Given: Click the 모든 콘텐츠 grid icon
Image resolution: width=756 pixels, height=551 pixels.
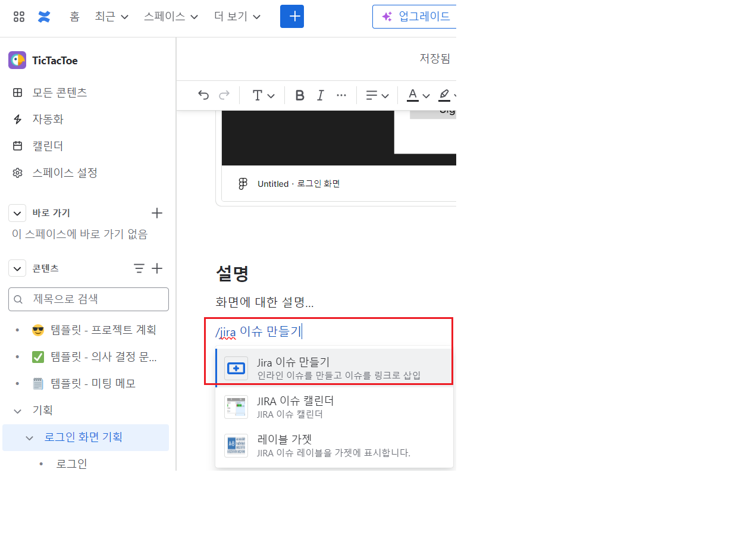Looking at the screenshot, I should [18, 92].
